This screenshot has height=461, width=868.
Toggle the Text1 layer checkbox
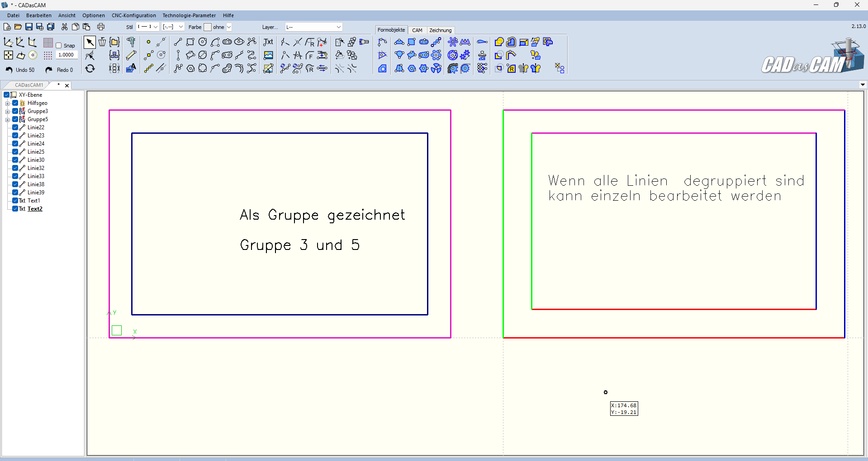(x=15, y=201)
